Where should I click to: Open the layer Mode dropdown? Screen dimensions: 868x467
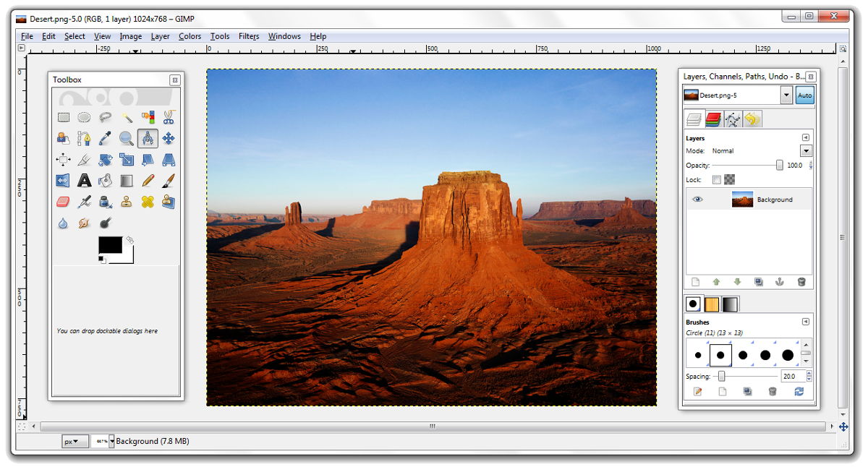tap(805, 151)
